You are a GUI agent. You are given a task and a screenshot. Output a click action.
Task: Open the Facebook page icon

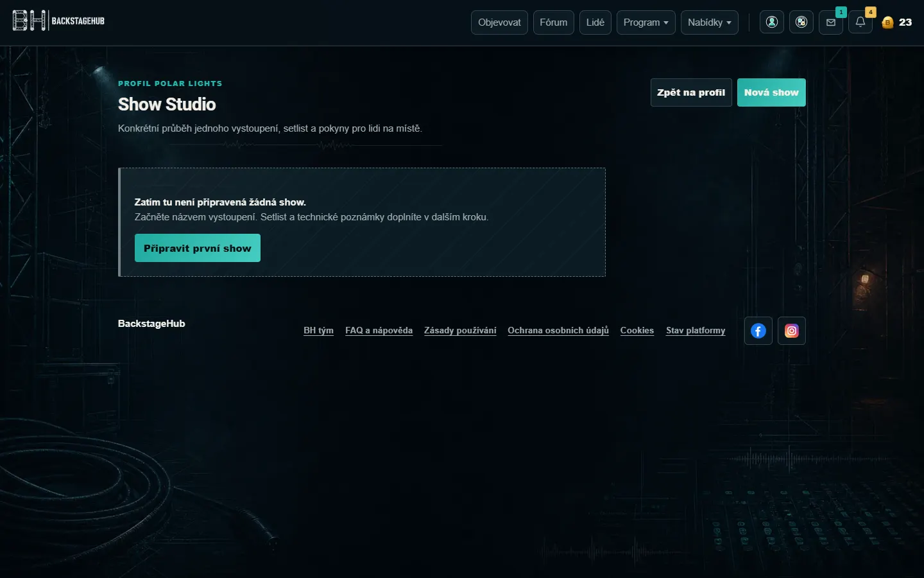tap(758, 331)
